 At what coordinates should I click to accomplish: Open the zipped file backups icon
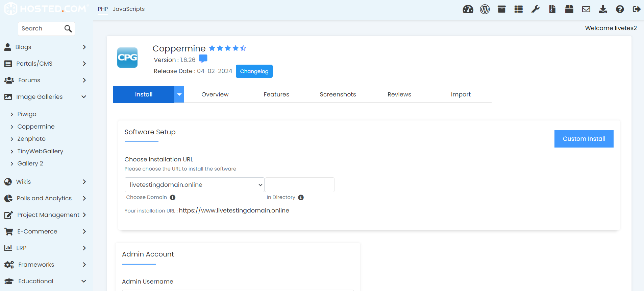point(552,9)
